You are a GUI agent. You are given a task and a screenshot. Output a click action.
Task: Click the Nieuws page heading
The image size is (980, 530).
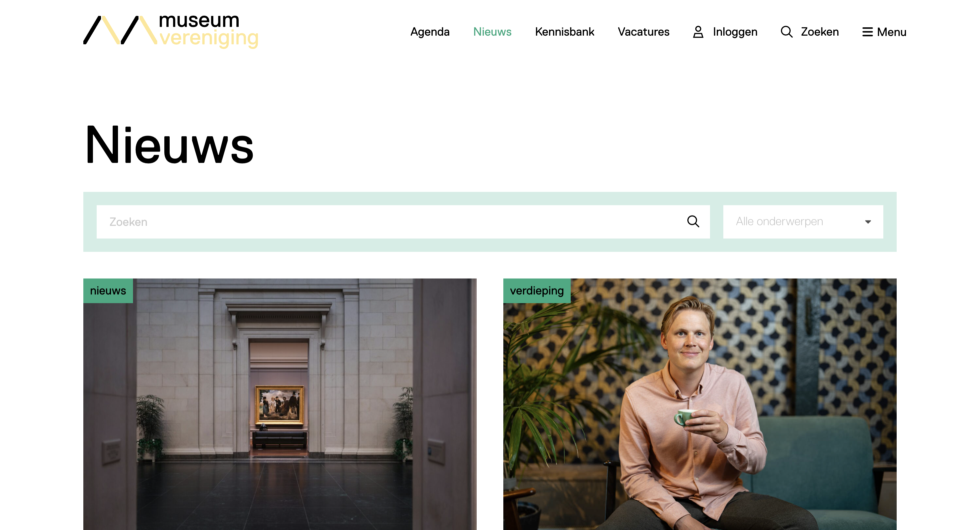(x=169, y=145)
